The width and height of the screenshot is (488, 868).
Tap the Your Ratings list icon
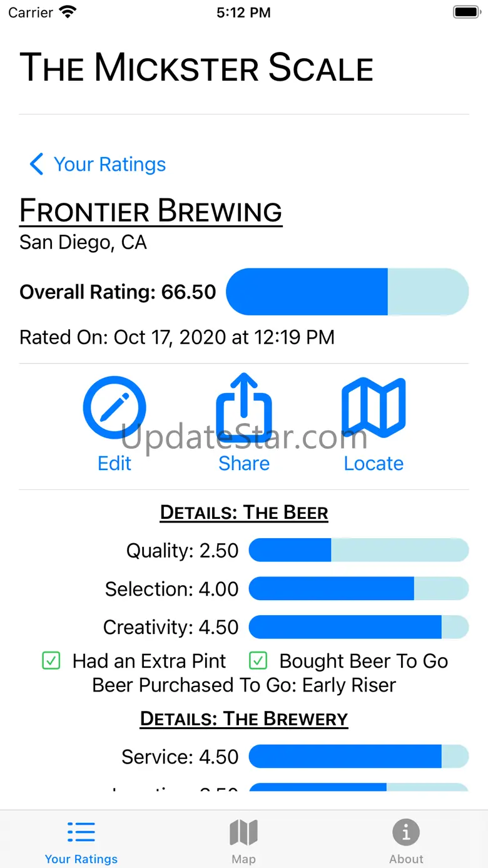click(x=81, y=832)
